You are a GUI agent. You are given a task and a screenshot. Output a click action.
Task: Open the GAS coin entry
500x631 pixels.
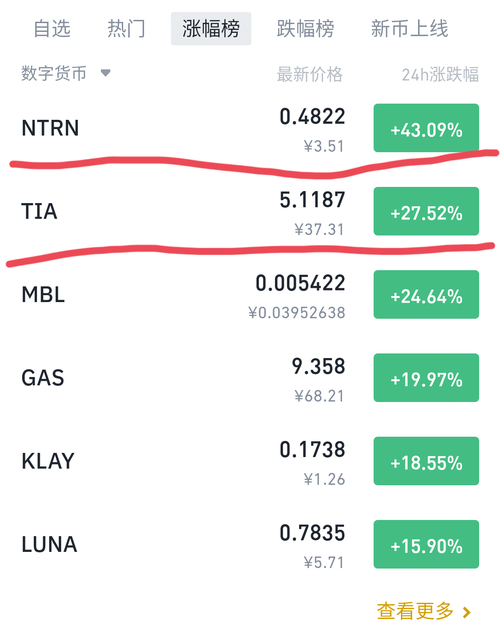[250, 378]
